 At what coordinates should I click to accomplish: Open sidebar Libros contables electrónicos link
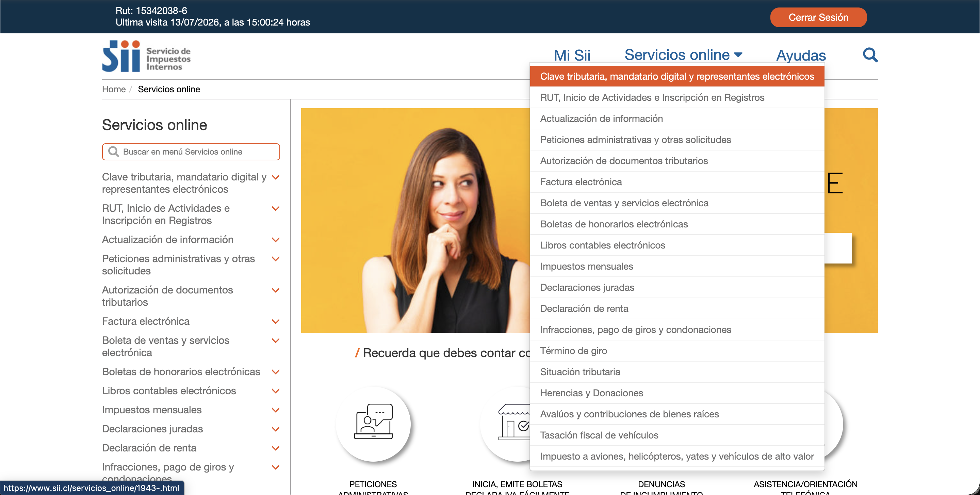tap(169, 391)
